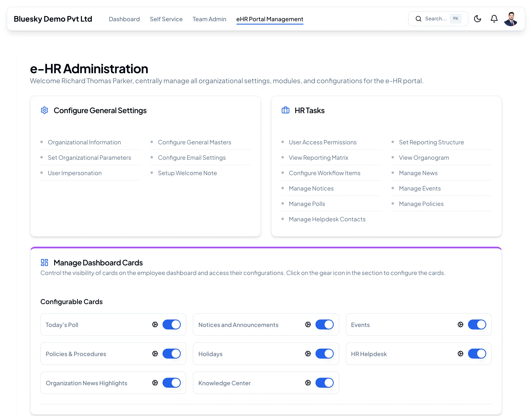Open Setup Welcome Note
The width and height of the screenshot is (532, 416).
(x=187, y=173)
